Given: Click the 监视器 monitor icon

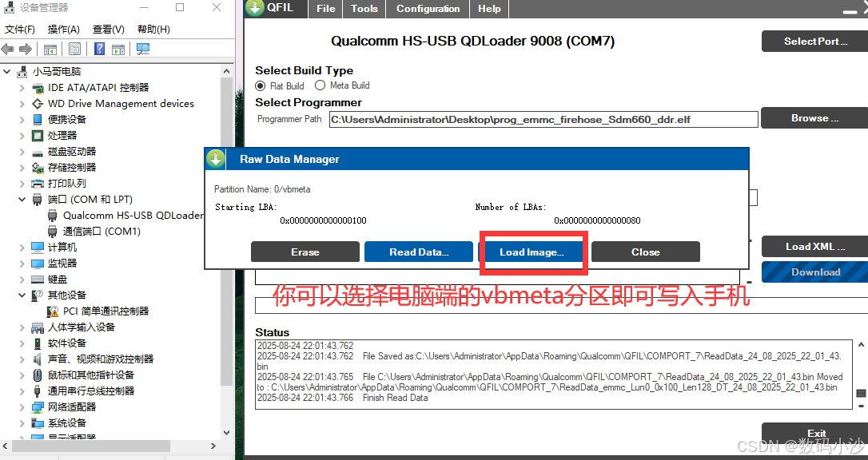Looking at the screenshot, I should [38, 264].
